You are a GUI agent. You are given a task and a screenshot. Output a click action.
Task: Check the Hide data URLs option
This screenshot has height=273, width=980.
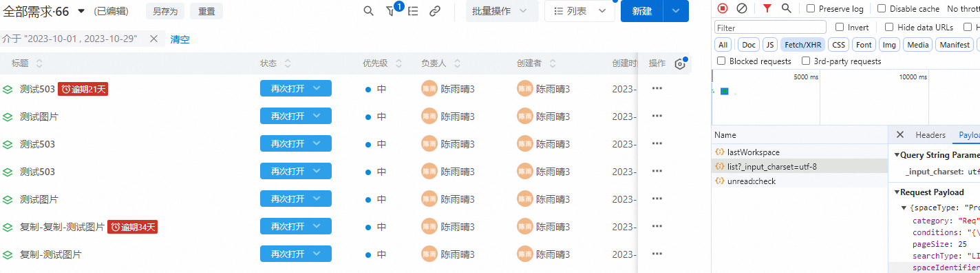tap(889, 27)
